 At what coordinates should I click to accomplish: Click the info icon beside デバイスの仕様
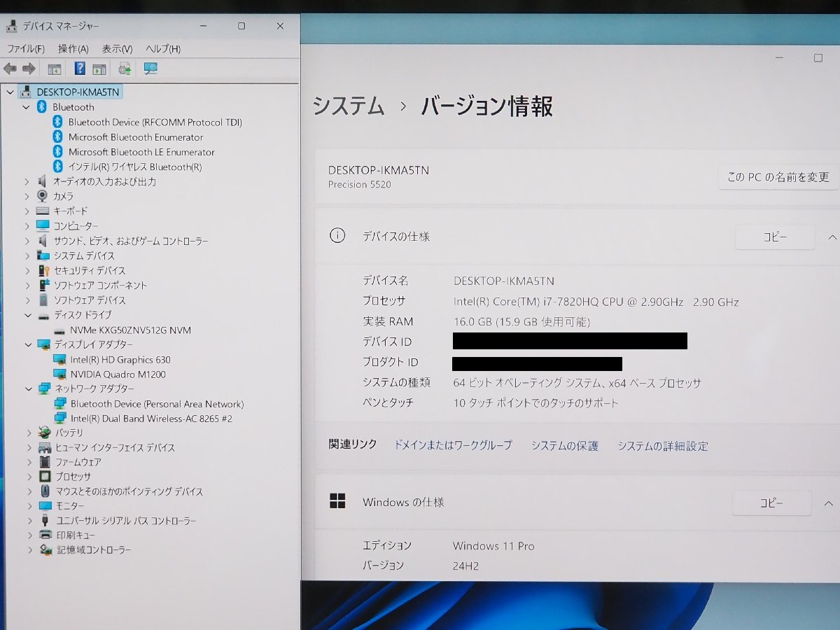coord(337,236)
